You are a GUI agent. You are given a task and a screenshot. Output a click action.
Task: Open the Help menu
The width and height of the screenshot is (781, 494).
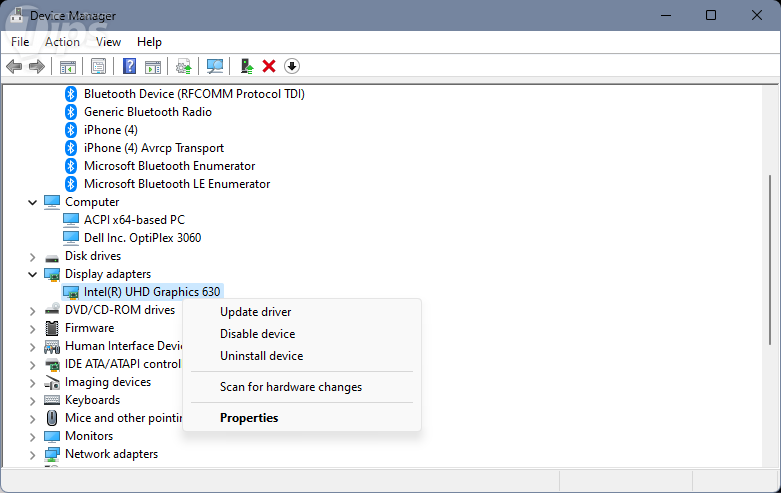pyautogui.click(x=149, y=42)
